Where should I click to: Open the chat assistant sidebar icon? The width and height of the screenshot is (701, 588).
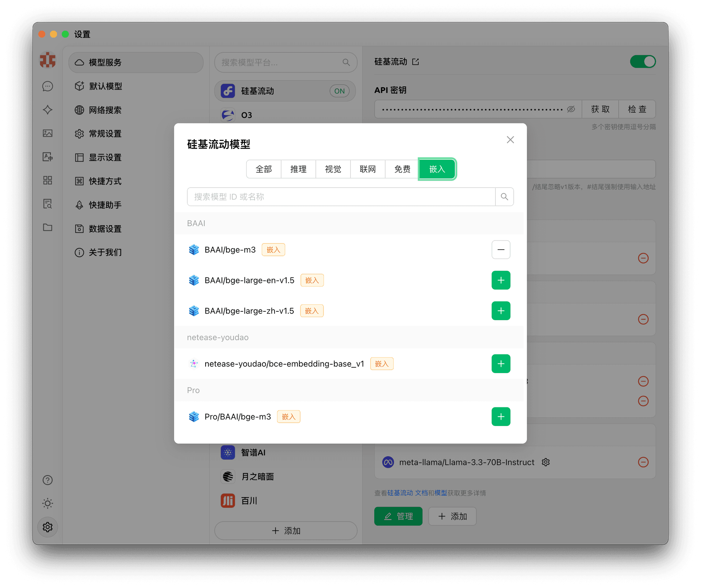[x=47, y=86]
